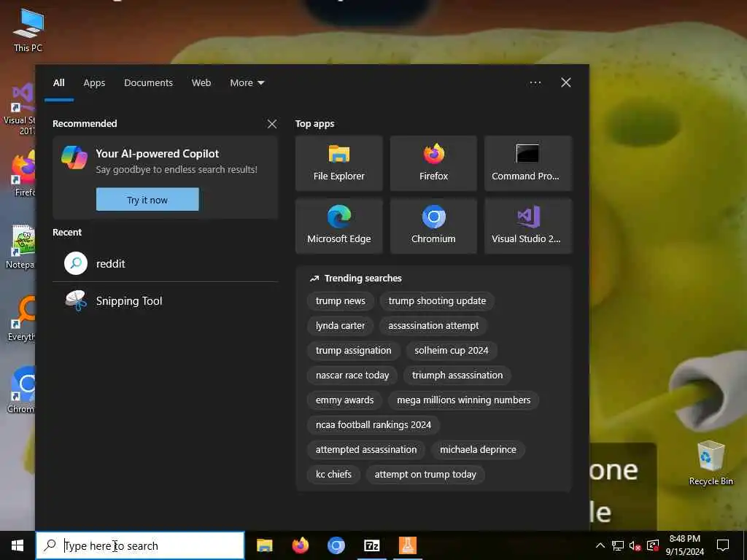Screen dimensions: 747x560
Task: Switch to the All tab
Action: click(x=58, y=83)
